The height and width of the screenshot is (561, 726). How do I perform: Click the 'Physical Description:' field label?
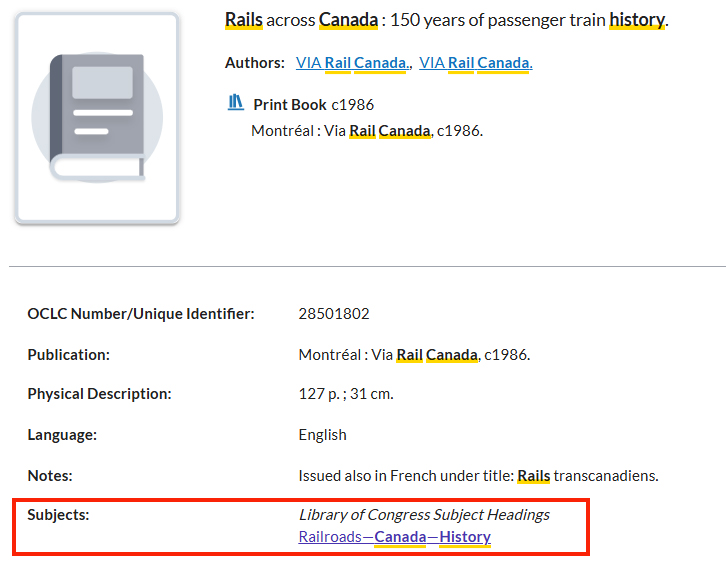(x=99, y=394)
